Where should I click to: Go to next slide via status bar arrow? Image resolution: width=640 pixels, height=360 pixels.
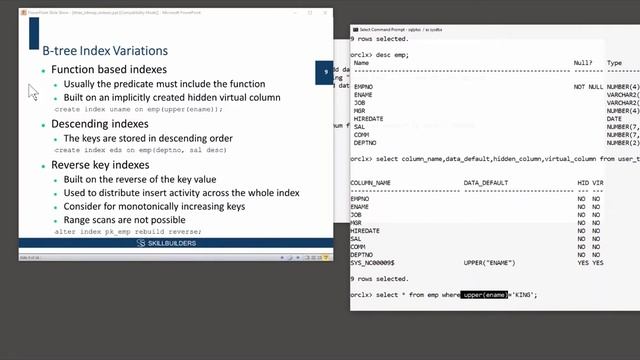(x=298, y=258)
